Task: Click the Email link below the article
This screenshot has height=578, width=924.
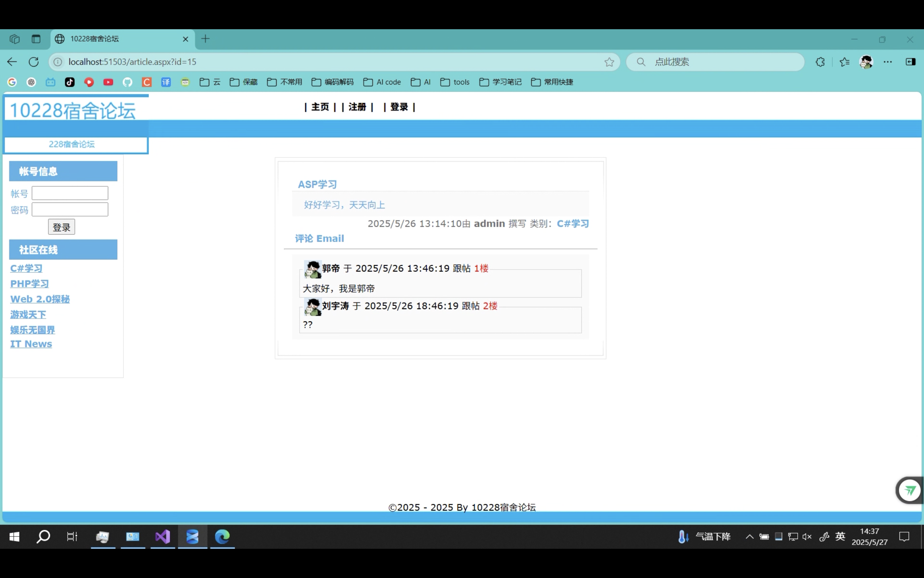Action: [x=330, y=238]
